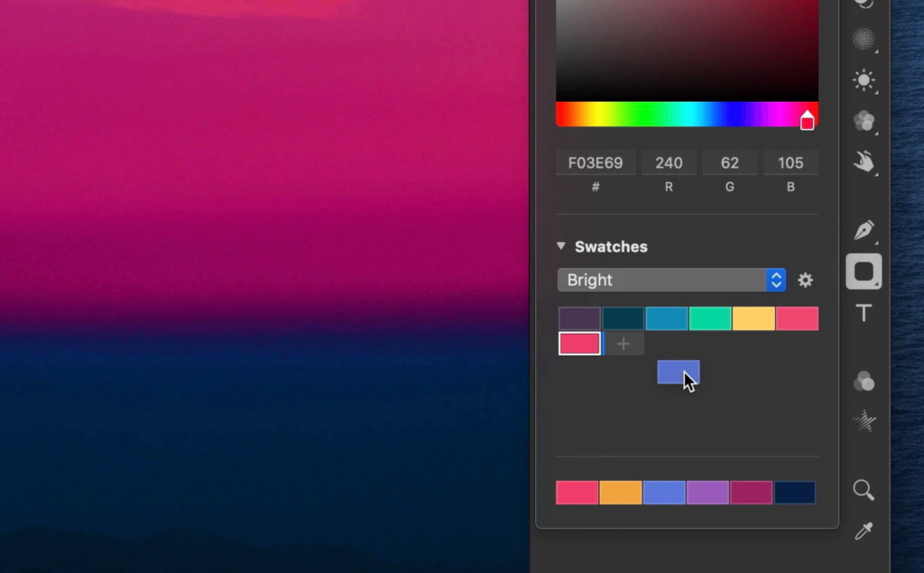Select the Zoom tool magnifier
This screenshot has width=924, height=573.
click(863, 490)
